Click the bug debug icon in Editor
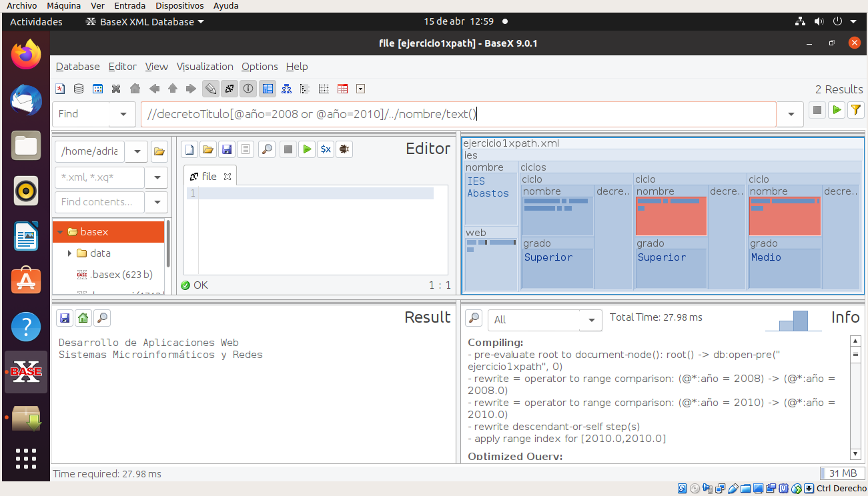Screen dimensions: 868x496 coord(344,149)
